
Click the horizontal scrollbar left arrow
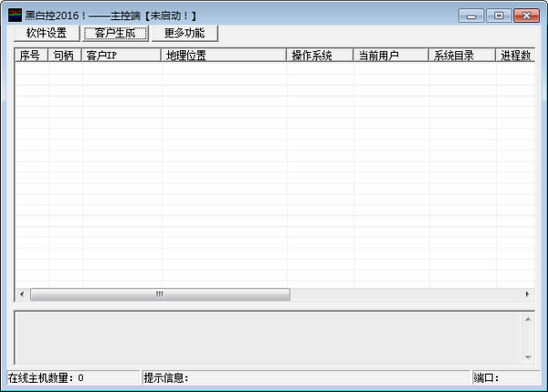tap(22, 294)
